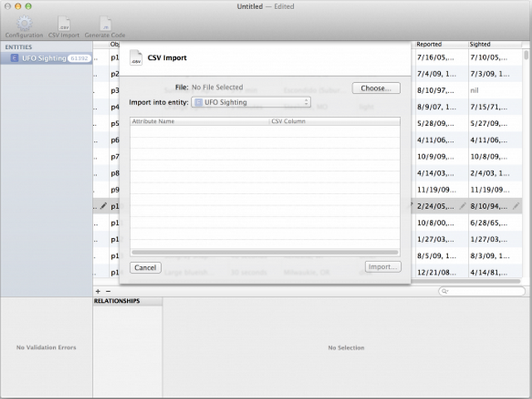Click the Attribute Name column header
This screenshot has height=399, width=532.
(199, 121)
